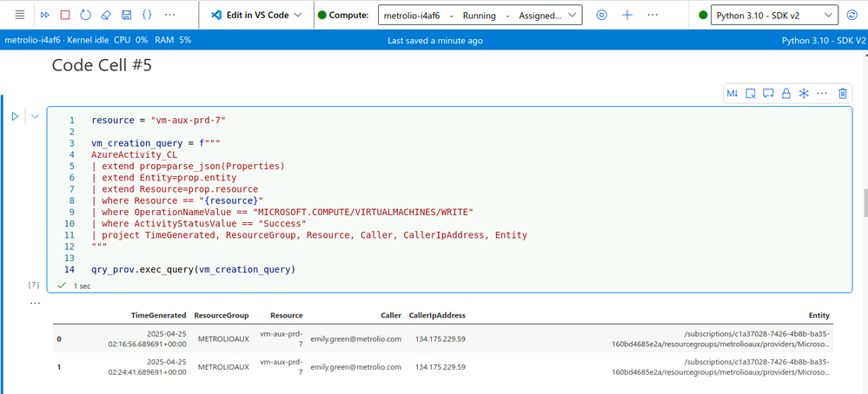Screen dimensions: 868x394
Task: Click the Last saved a minute ago status
Action: [435, 40]
